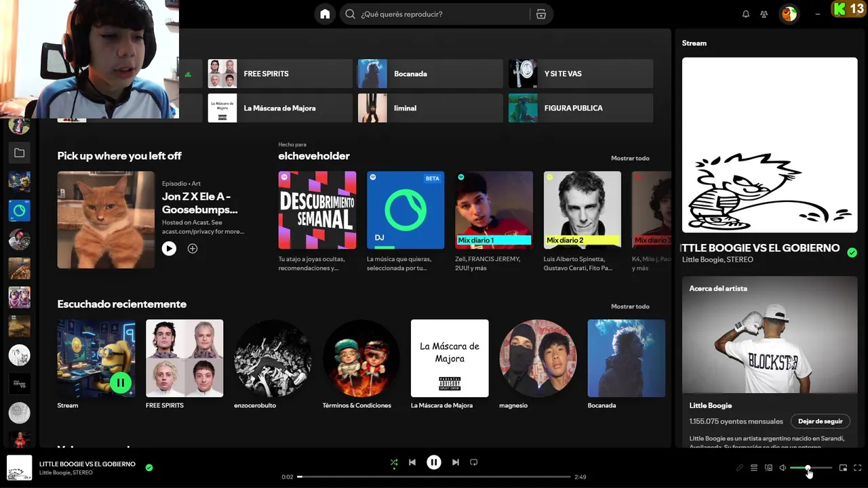Open elcheveholder heading link
The width and height of the screenshot is (868, 488).
pyautogui.click(x=314, y=156)
